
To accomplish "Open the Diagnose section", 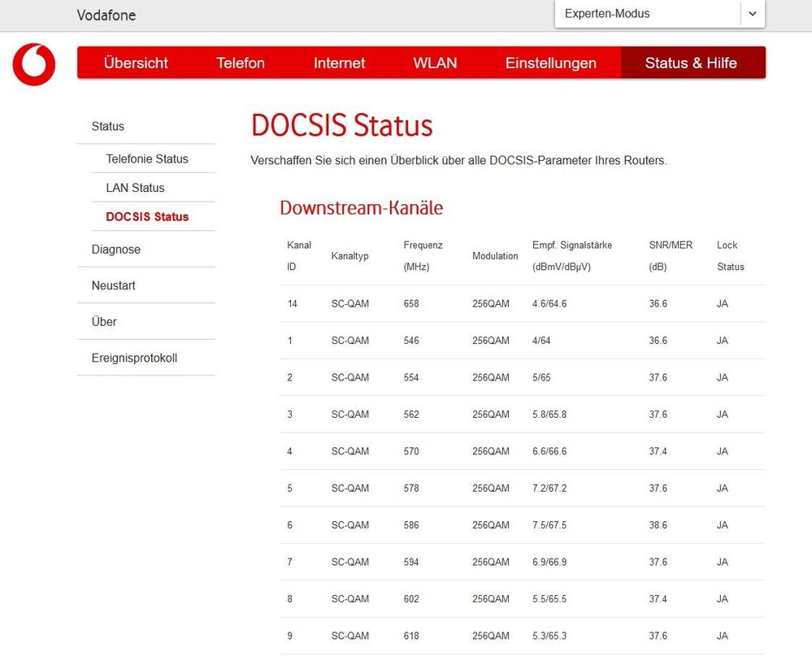I will coord(115,250).
